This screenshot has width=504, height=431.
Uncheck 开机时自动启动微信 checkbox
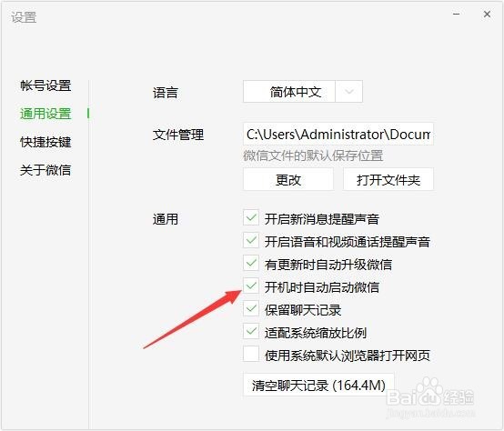click(251, 286)
